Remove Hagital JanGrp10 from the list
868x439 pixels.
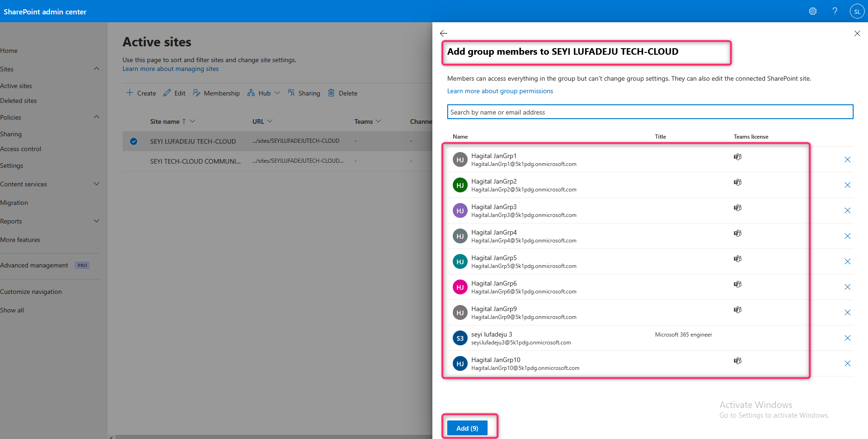[x=848, y=363]
